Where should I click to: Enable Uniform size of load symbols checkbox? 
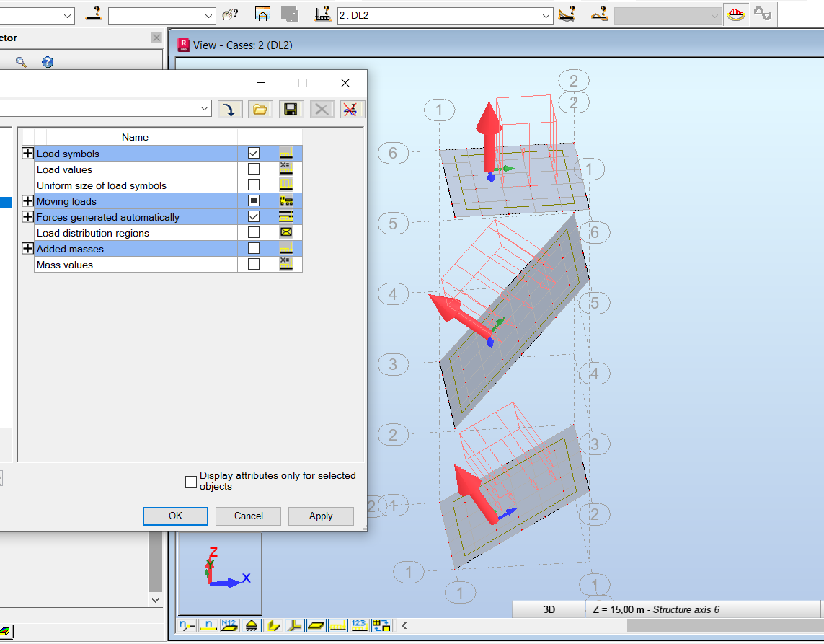254,185
